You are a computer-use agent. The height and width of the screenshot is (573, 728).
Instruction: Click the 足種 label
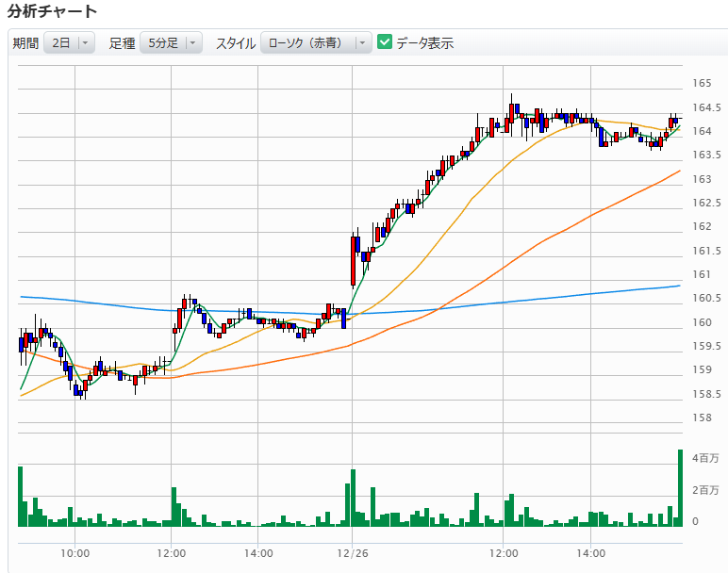coord(123,42)
